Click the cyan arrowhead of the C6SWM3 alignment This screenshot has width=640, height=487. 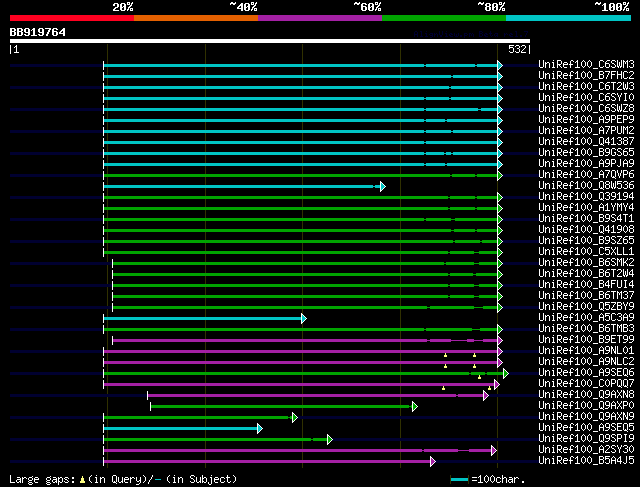500,65
